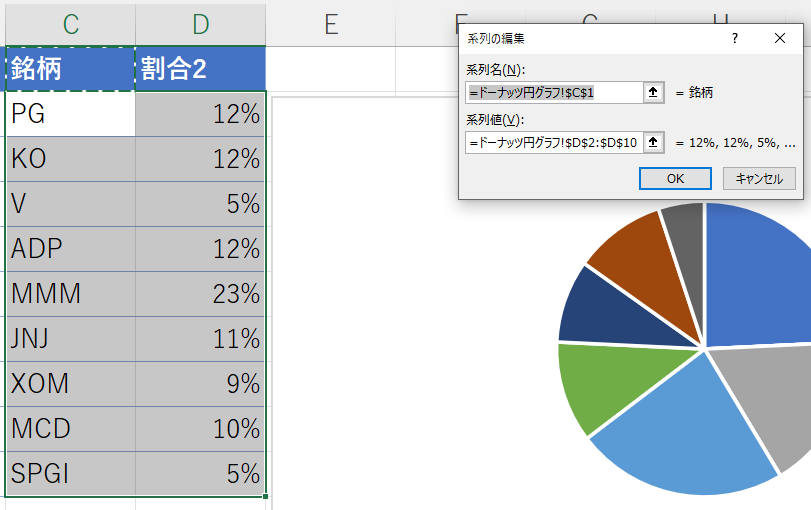Select the V cell
The height and width of the screenshot is (510, 811).
click(70, 204)
